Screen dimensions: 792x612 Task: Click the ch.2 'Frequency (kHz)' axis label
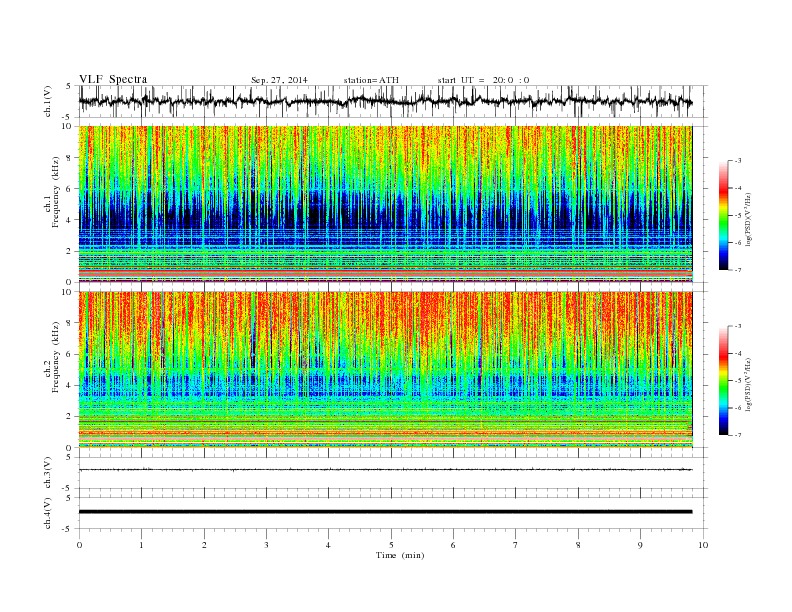pyautogui.click(x=56, y=357)
